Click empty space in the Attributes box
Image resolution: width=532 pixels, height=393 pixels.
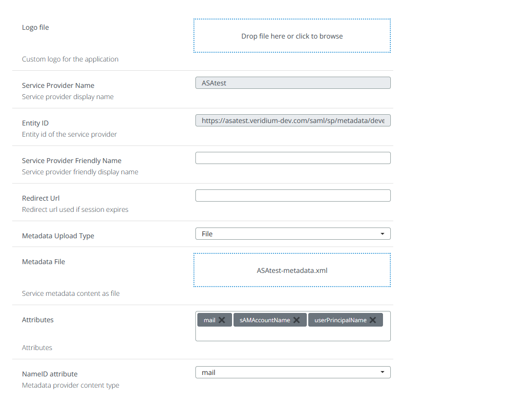point(293,333)
